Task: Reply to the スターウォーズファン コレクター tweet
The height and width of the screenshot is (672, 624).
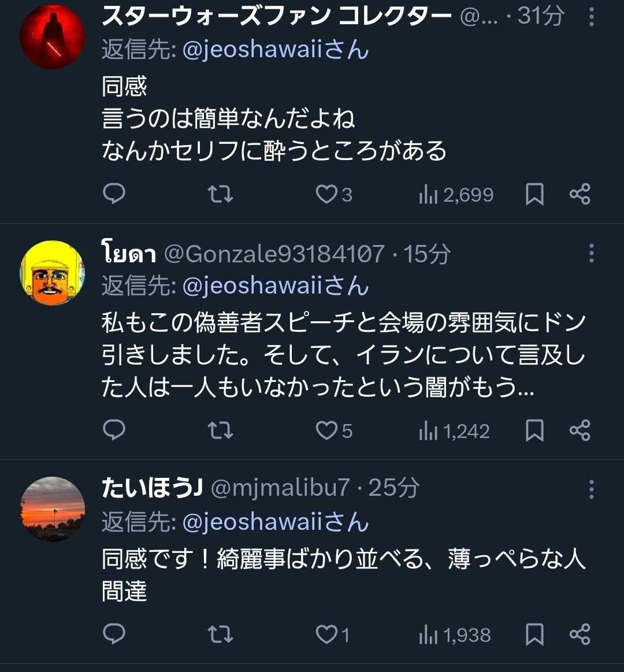Action: [x=114, y=194]
